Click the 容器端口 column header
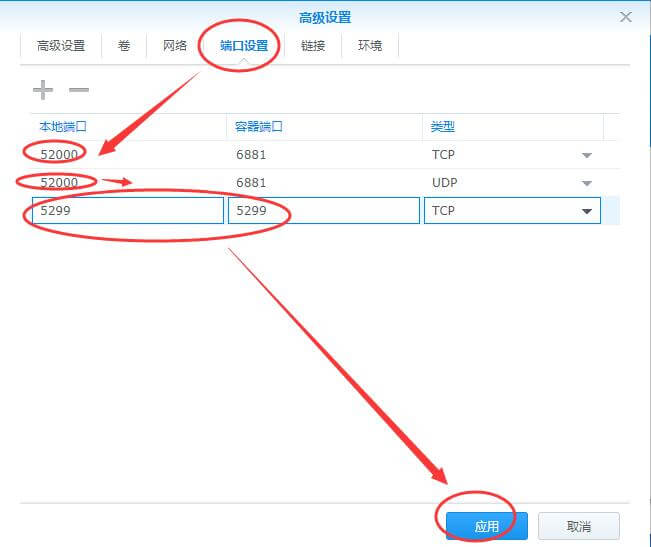The image size is (651, 547). (259, 127)
